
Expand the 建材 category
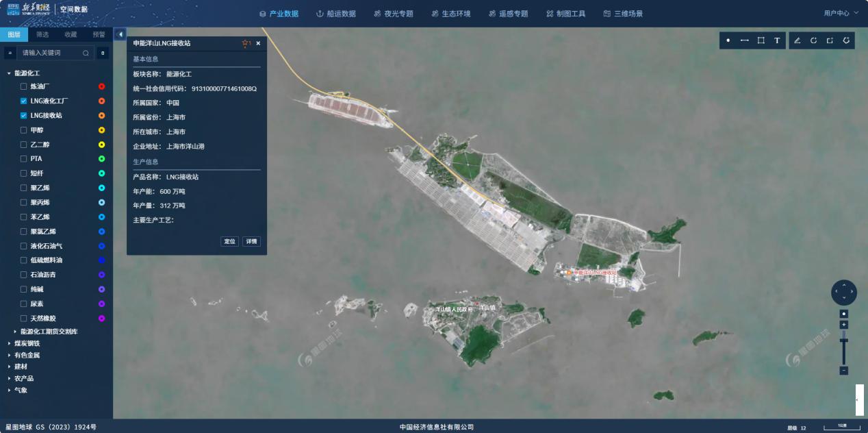click(x=9, y=367)
